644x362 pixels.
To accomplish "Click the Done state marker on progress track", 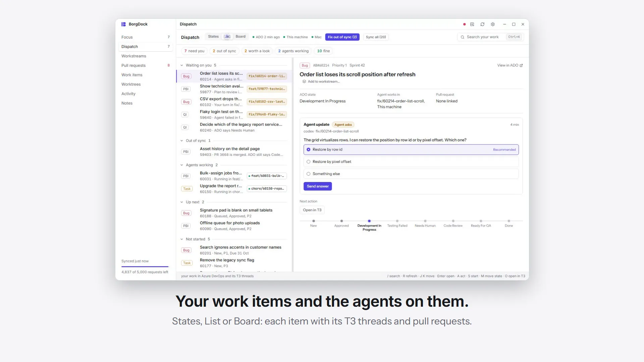I will coord(509,221).
